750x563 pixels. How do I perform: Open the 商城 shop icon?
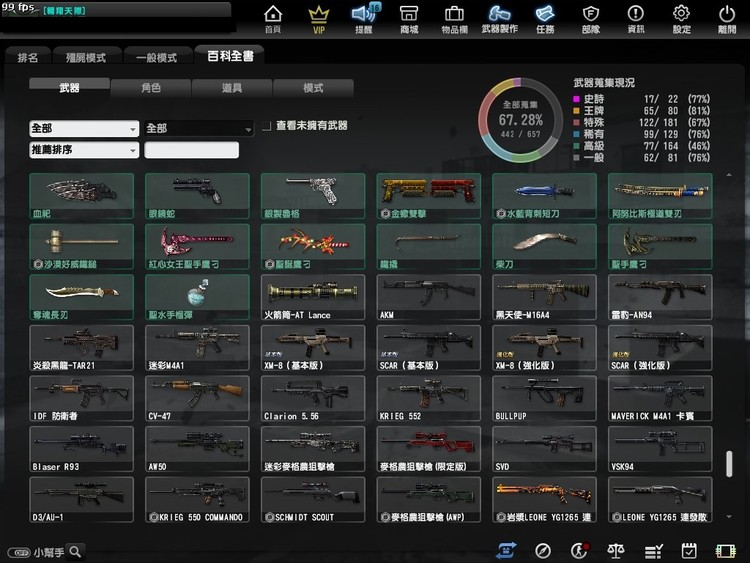click(409, 17)
